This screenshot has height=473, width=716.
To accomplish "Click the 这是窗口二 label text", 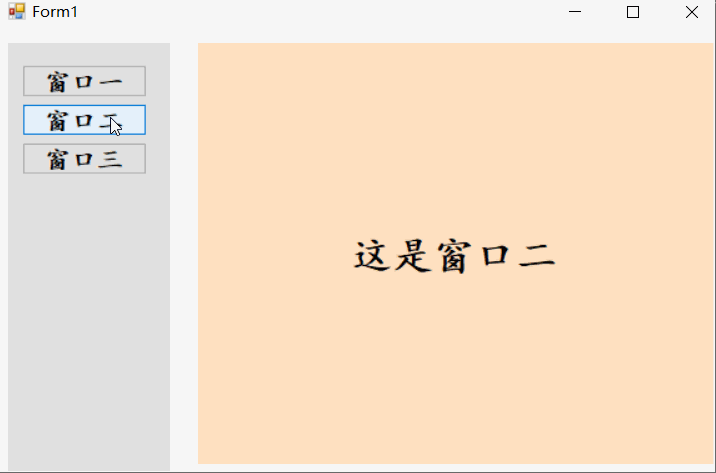I will [x=455, y=256].
